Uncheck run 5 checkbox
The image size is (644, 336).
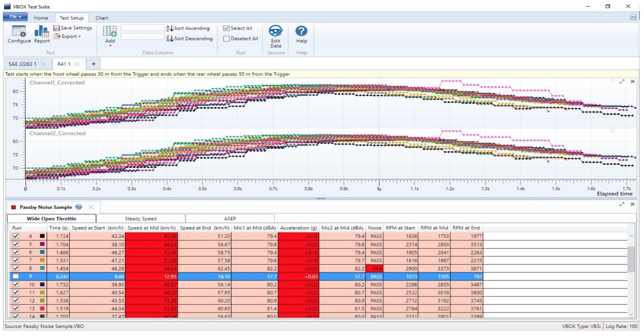(x=16, y=244)
